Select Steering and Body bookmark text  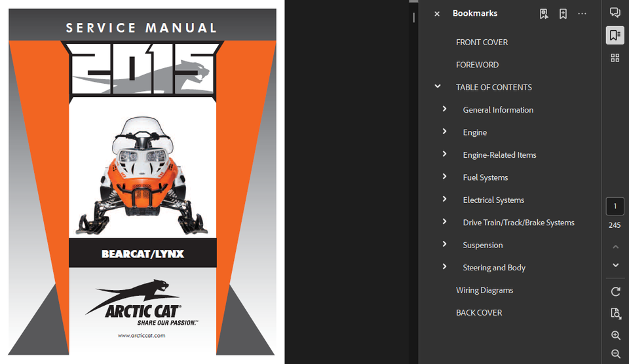pyautogui.click(x=494, y=268)
